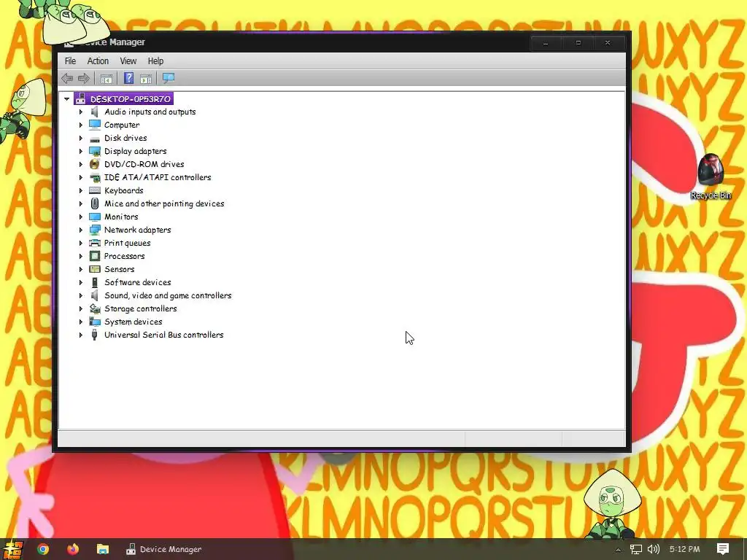747x560 pixels.
Task: Expand the Computer category arrow
Action: (x=80, y=125)
